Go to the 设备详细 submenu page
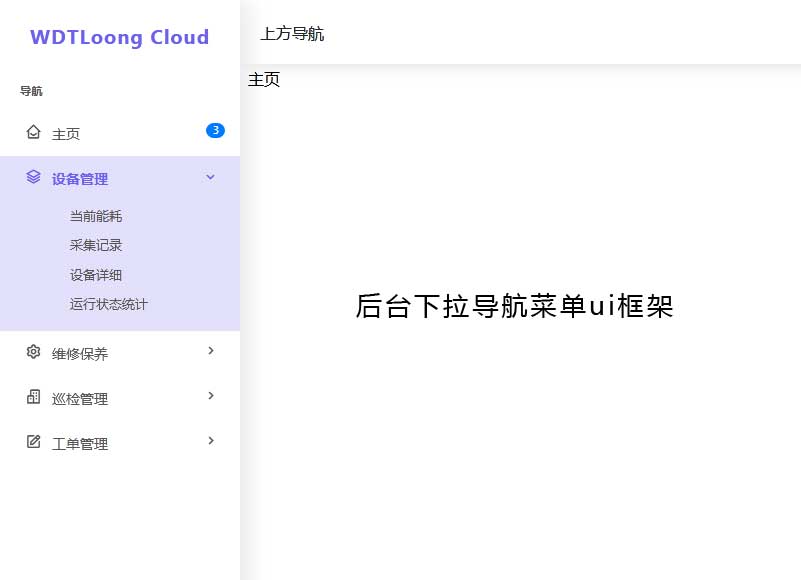The height and width of the screenshot is (580, 801). 96,275
